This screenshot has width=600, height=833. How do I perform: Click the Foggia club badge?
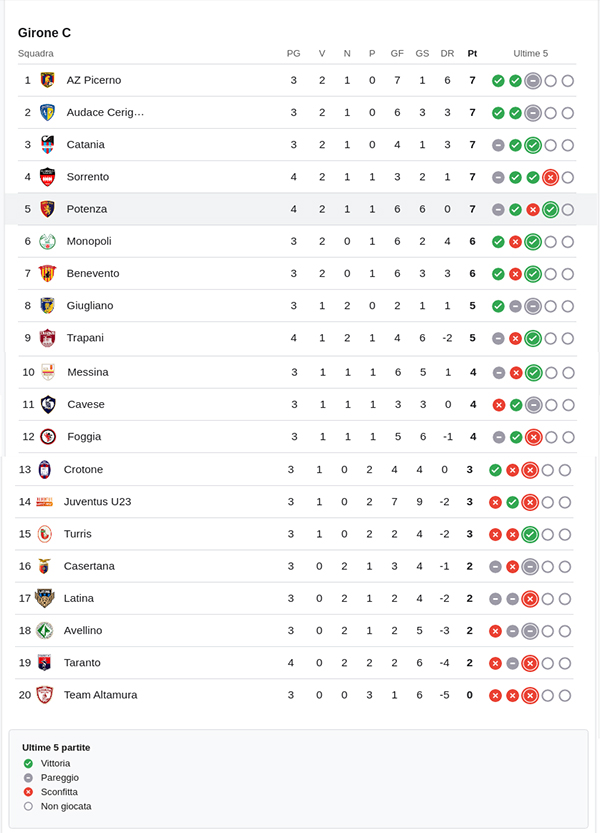click(x=48, y=437)
